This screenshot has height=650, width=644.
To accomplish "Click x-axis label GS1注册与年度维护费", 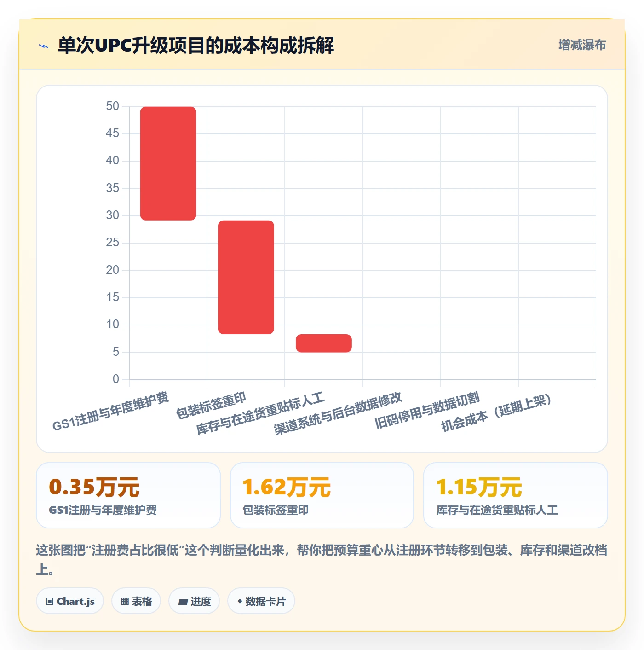I will click(x=110, y=412).
